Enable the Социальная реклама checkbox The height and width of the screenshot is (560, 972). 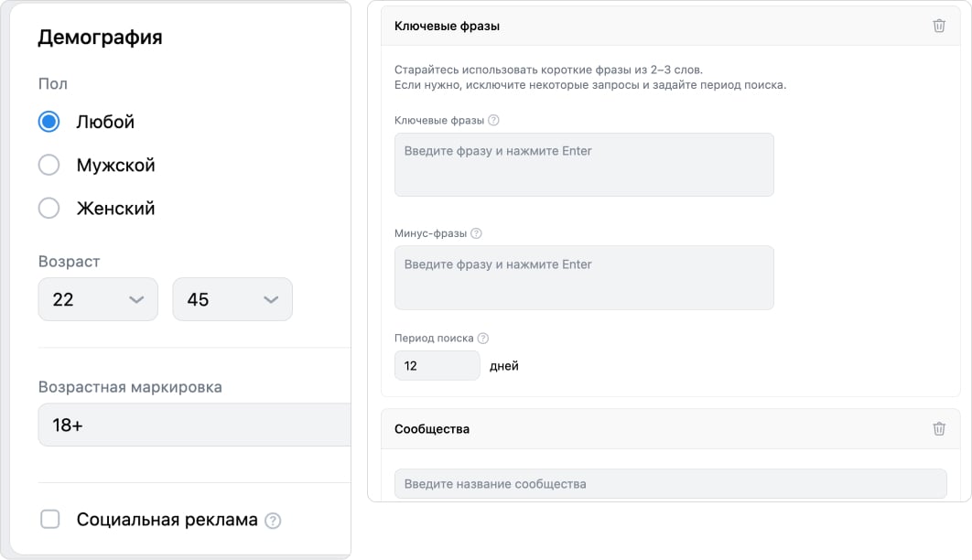click(50, 520)
